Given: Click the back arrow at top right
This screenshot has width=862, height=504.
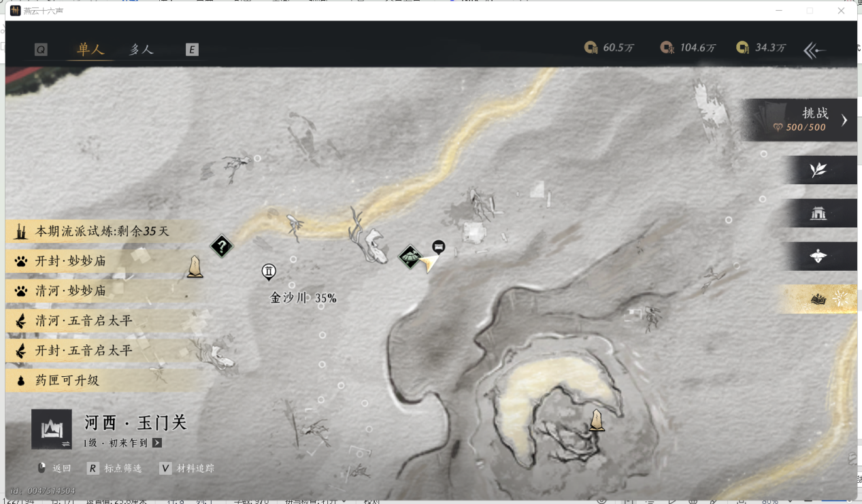Looking at the screenshot, I should pos(814,50).
